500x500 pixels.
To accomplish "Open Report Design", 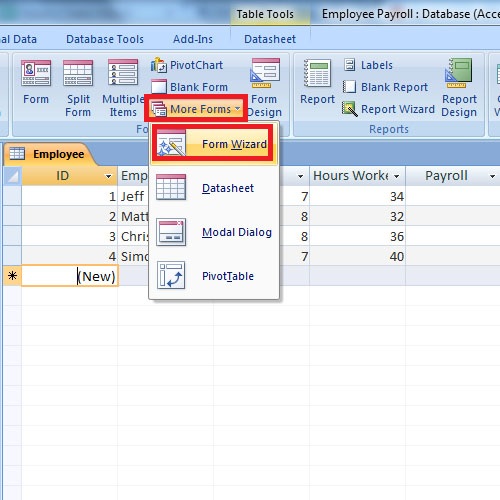I will click(x=459, y=88).
